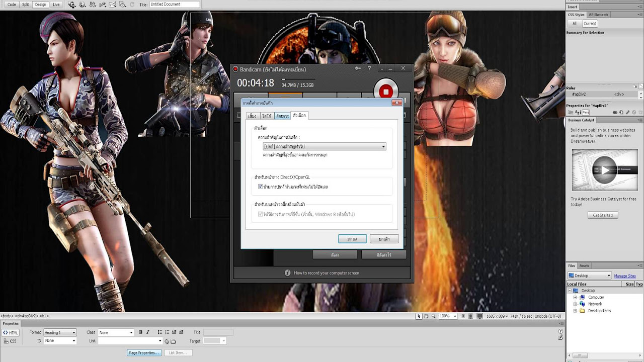Click the Text indent icon
Viewport: 644px width, 362px height.
pyautogui.click(x=181, y=332)
